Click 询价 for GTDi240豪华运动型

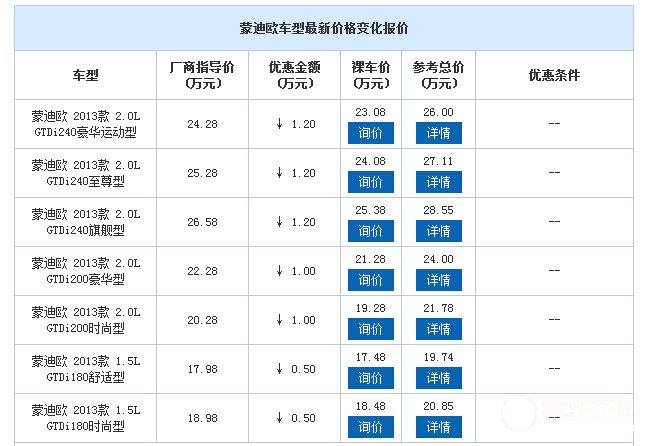[370, 133]
